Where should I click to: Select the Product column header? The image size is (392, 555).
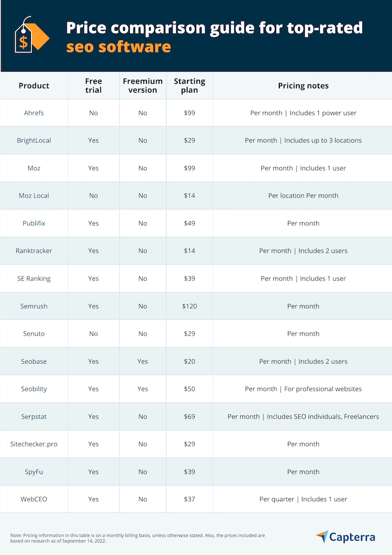(x=34, y=86)
